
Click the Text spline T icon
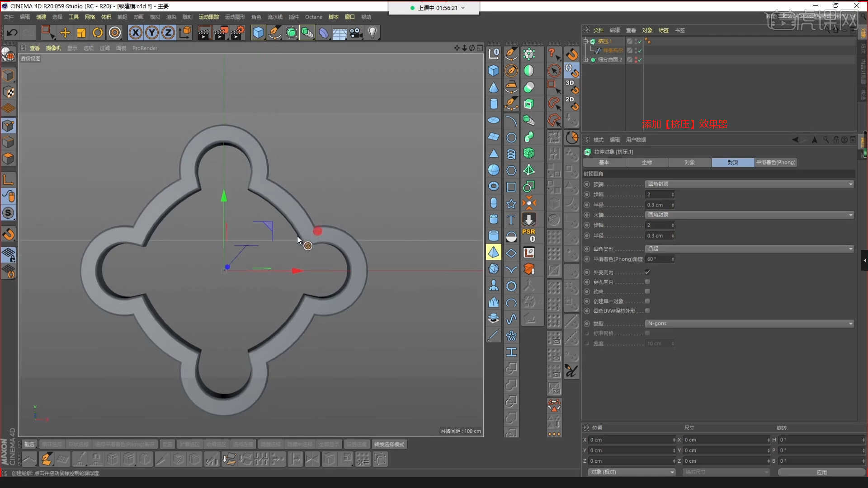[511, 220]
